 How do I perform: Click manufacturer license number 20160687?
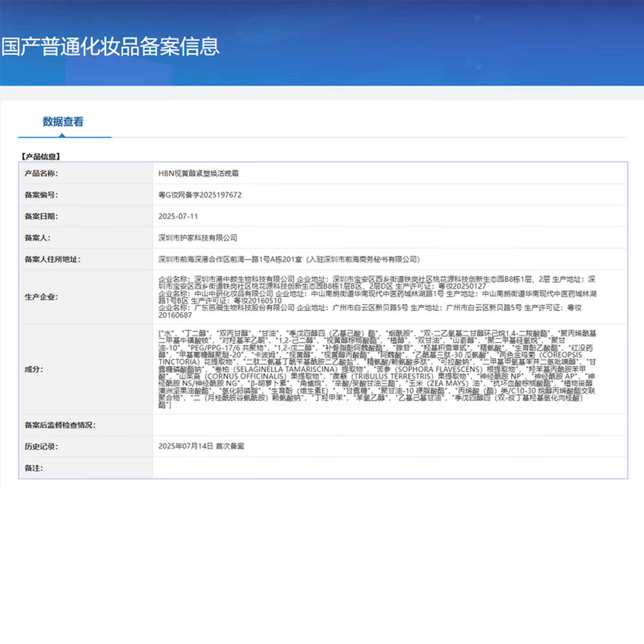[175, 315]
